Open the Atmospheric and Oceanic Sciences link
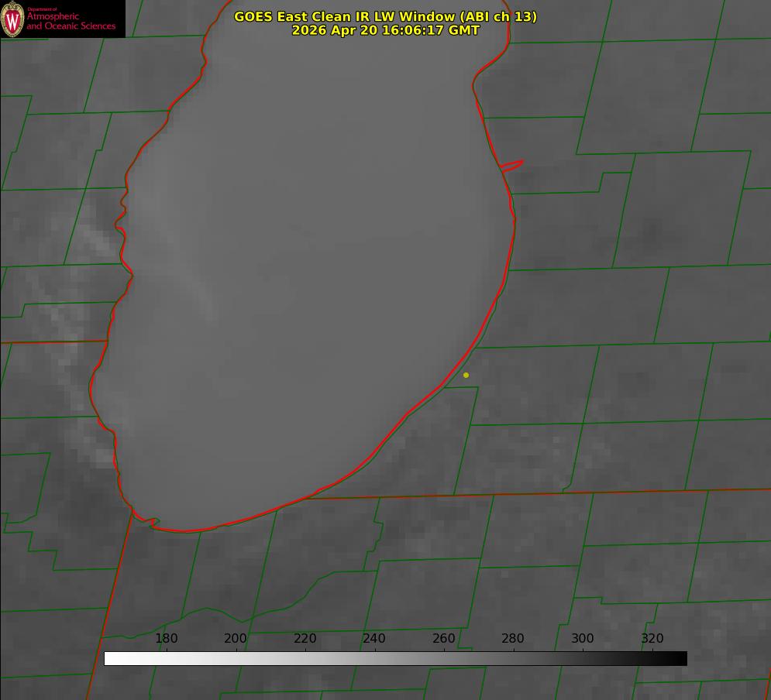The width and height of the screenshot is (771, 700). pos(71,21)
